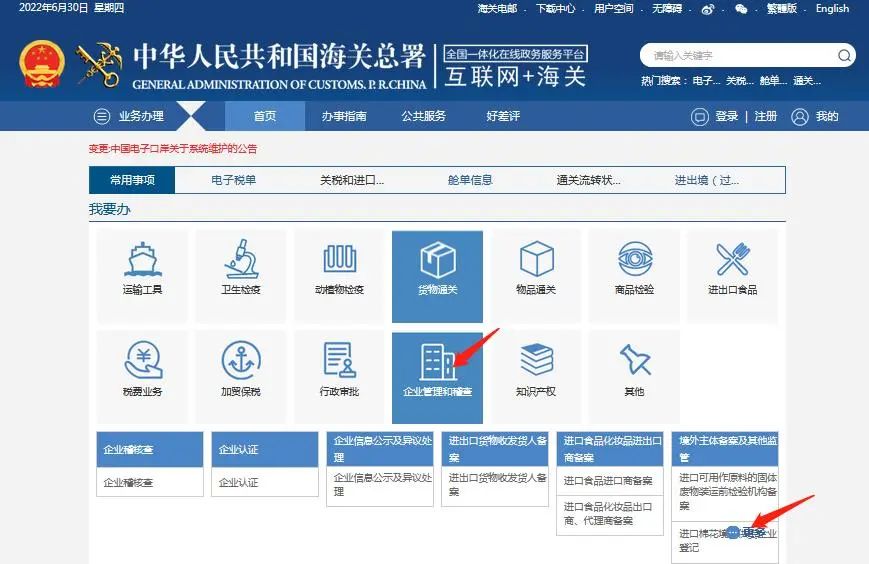The image size is (869, 564).
Task: Go to the 办事指南 navigation tab
Action: click(x=344, y=116)
